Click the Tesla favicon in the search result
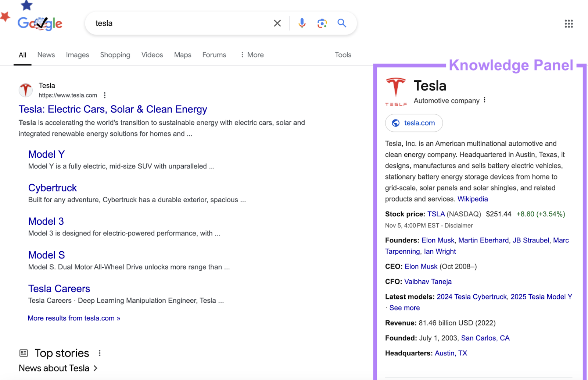Screen dimensions: 588x380 [25, 90]
